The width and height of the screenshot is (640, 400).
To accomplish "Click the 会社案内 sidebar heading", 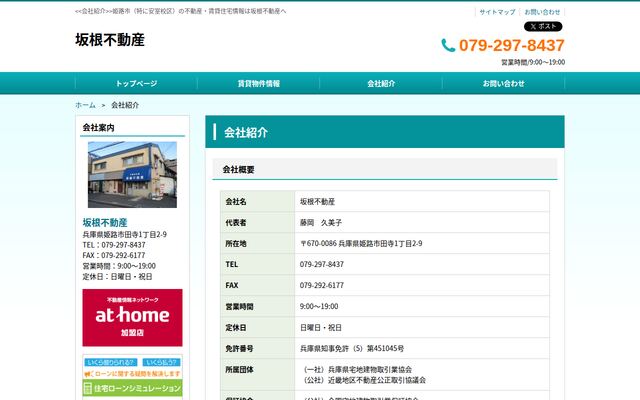I will 98,127.
